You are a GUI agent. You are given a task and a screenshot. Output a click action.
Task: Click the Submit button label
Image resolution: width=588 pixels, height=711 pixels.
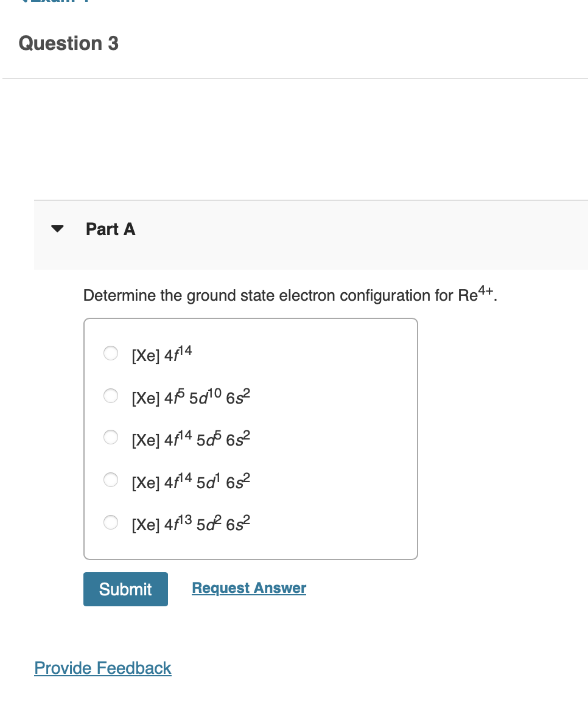point(125,589)
